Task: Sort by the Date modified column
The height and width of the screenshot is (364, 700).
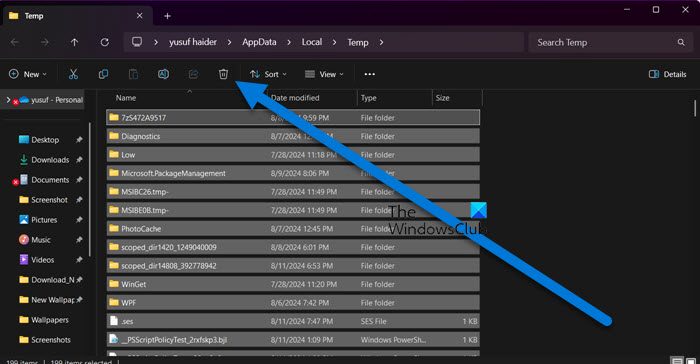Action: [x=295, y=98]
